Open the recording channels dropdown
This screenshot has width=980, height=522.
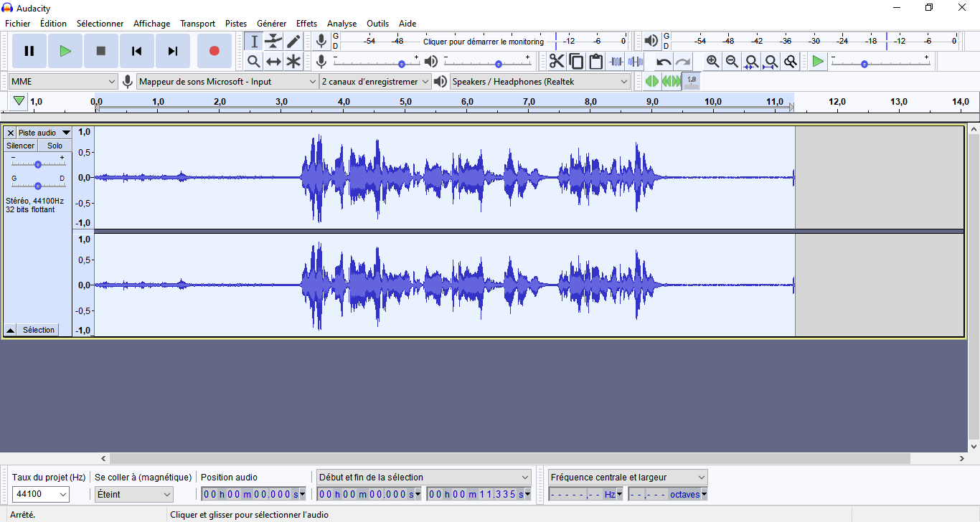pos(376,82)
